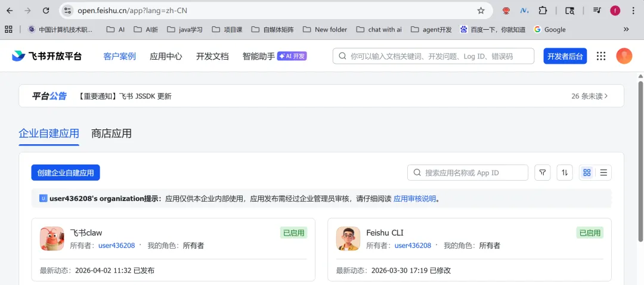This screenshot has height=285, width=644.
Task: Open the 百度一下 bookmark
Action: [493, 29]
